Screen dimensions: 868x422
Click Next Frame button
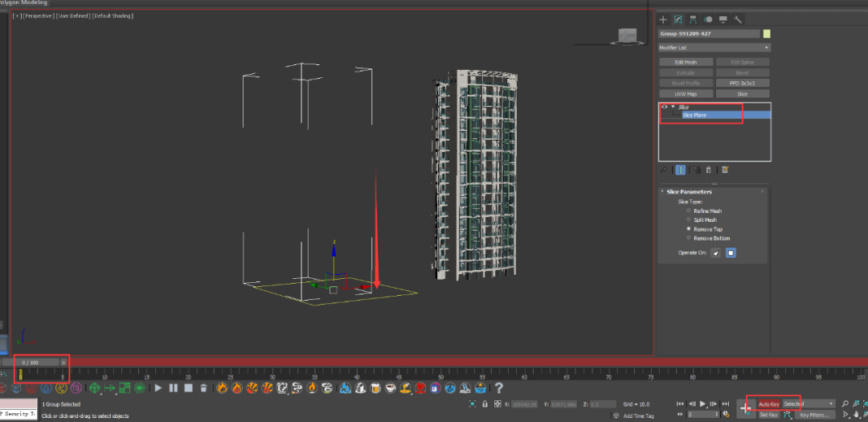click(713, 404)
